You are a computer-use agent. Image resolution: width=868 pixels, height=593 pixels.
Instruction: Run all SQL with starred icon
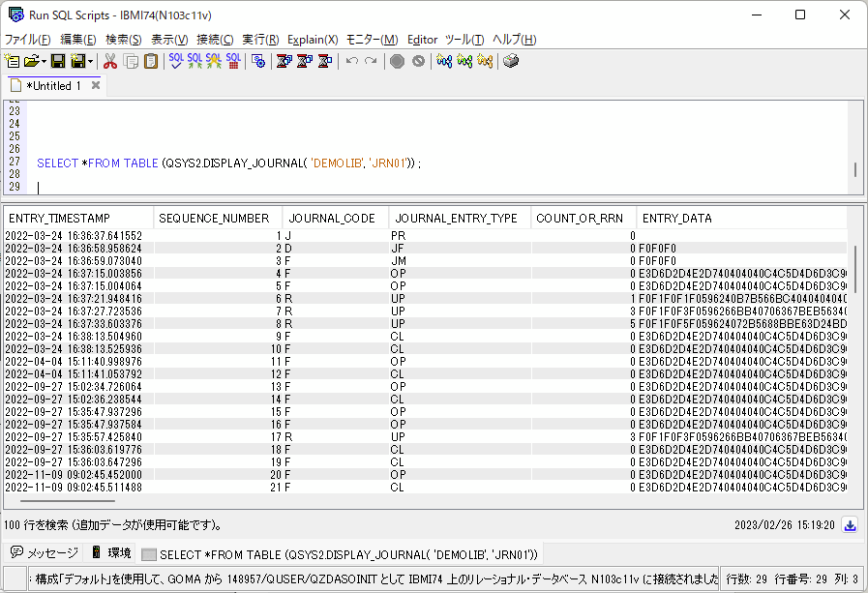pyautogui.click(x=214, y=61)
